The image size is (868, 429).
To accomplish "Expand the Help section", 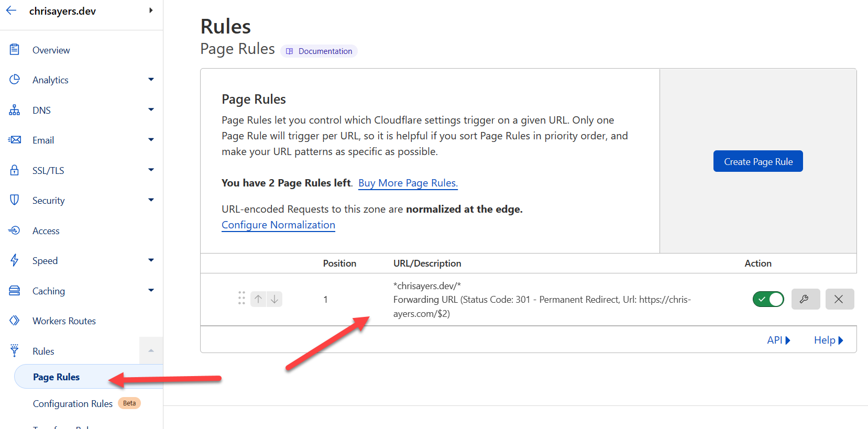I will point(829,340).
